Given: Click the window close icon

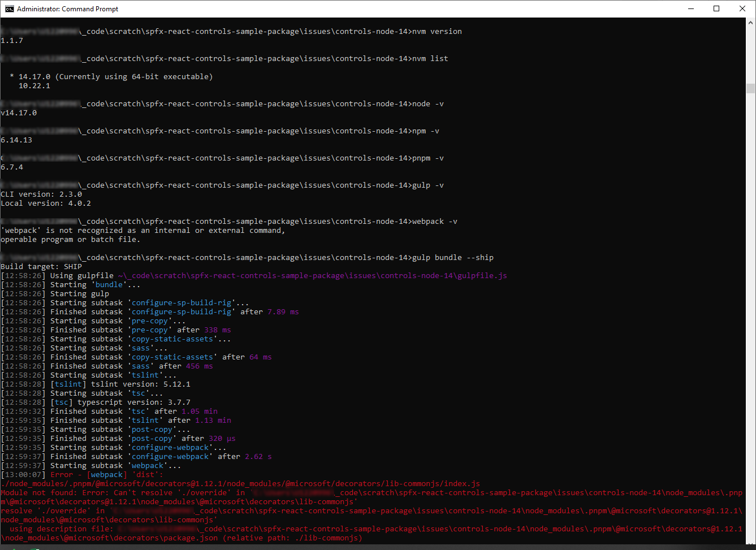Looking at the screenshot, I should pos(742,8).
